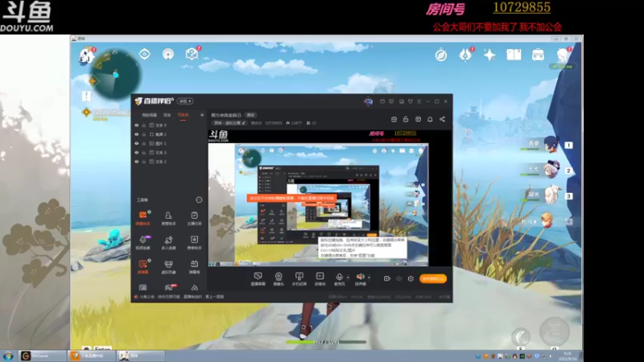The height and width of the screenshot is (362, 644).
Task: Open the 主播任务 tool
Action: point(194,218)
